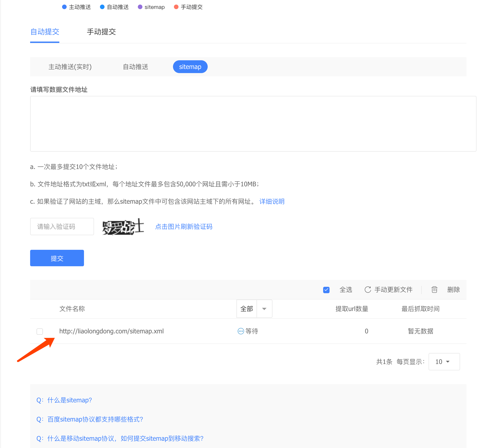487x448 pixels.
Task: Toggle the purple sitemap legend dot
Action: click(140, 7)
